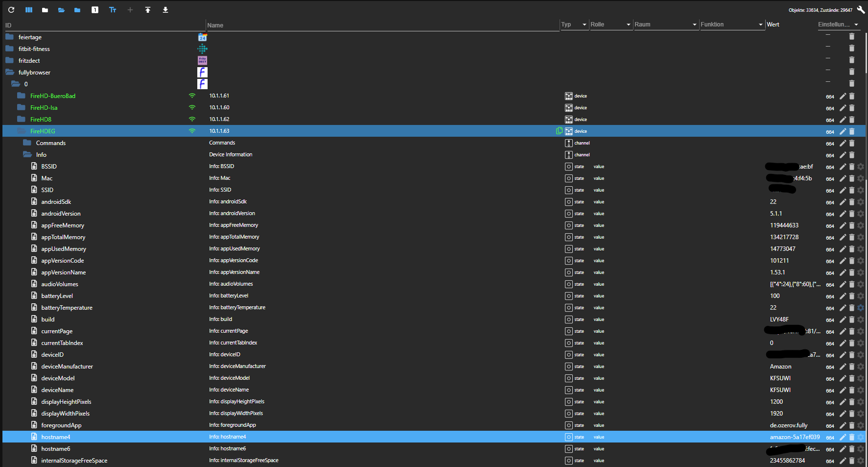
Task: Delete the fritzdect adapter objects
Action: coord(851,60)
